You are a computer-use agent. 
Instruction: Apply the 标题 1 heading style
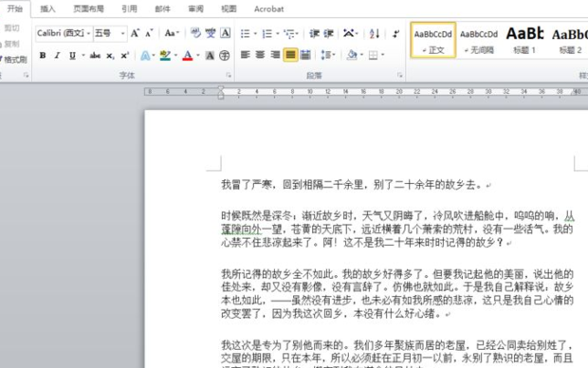click(524, 40)
